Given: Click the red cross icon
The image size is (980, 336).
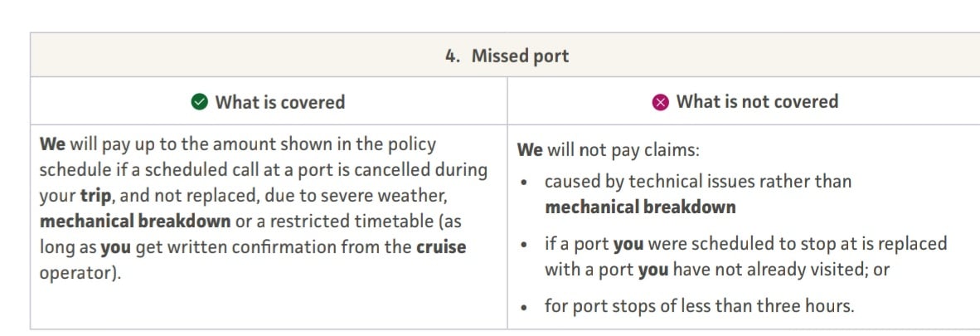Looking at the screenshot, I should pos(661,102).
